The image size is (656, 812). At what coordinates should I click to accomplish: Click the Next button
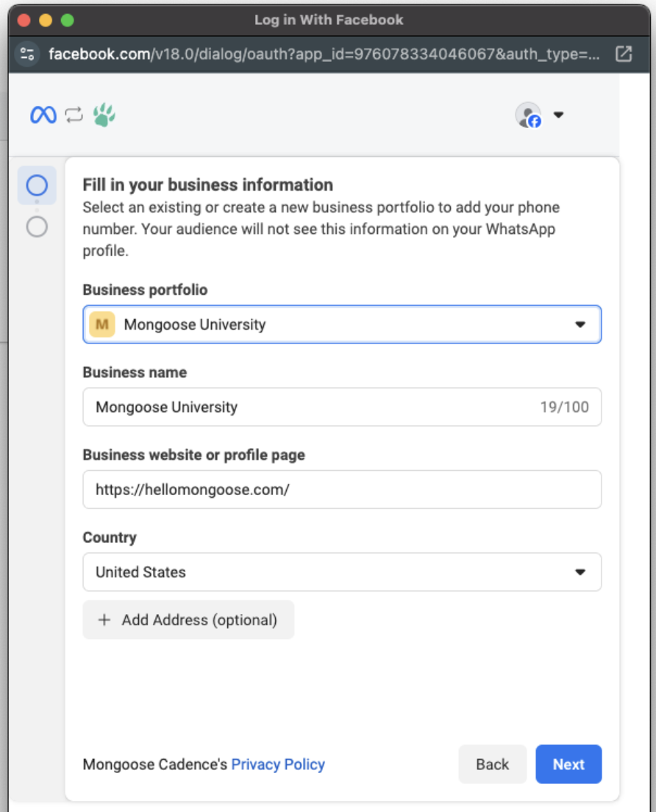[x=568, y=764]
